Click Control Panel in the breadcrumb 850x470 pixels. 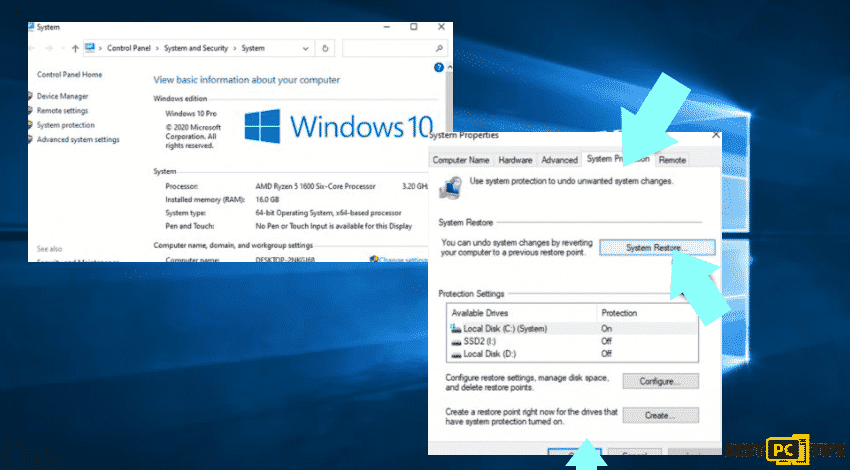click(128, 48)
